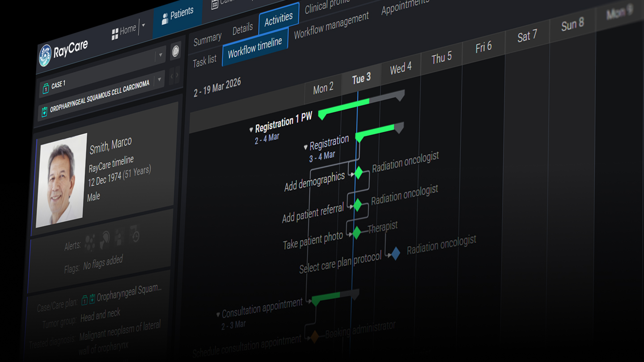This screenshot has height=362, width=644.
Task: Select the Add patient referral task label
Action: pos(313,213)
